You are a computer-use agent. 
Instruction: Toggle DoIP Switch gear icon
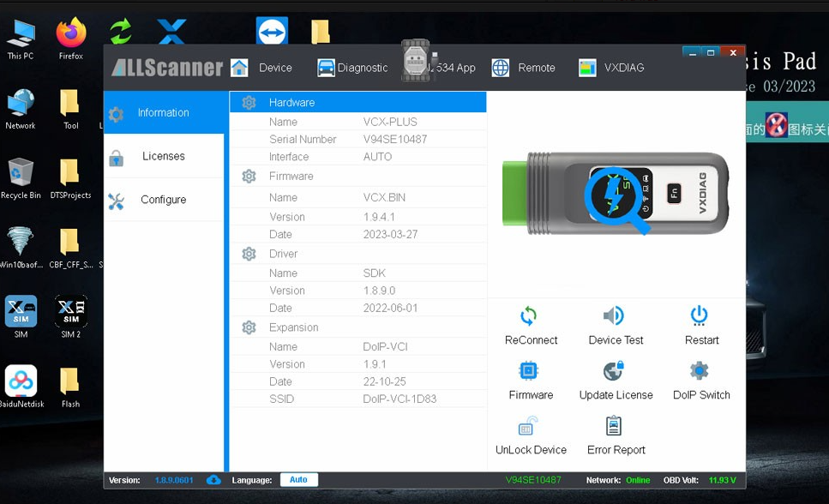[x=699, y=371]
